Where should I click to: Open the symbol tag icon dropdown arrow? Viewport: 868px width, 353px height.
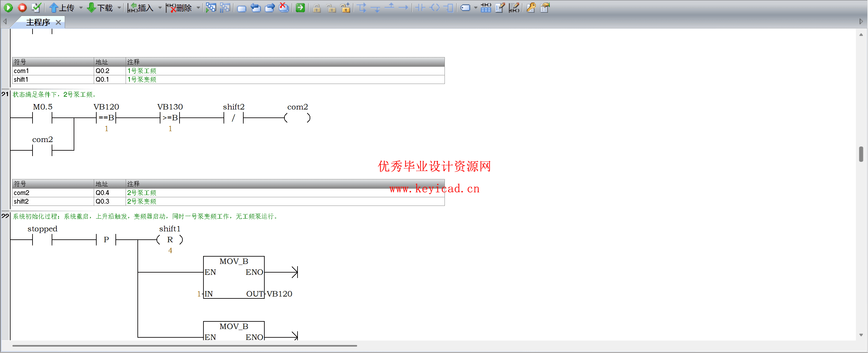[x=475, y=7]
